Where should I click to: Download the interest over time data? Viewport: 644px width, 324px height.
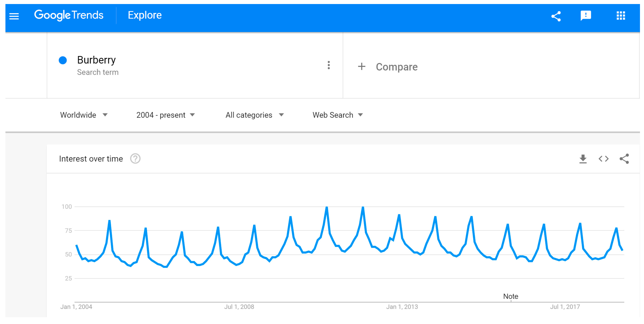click(x=583, y=159)
